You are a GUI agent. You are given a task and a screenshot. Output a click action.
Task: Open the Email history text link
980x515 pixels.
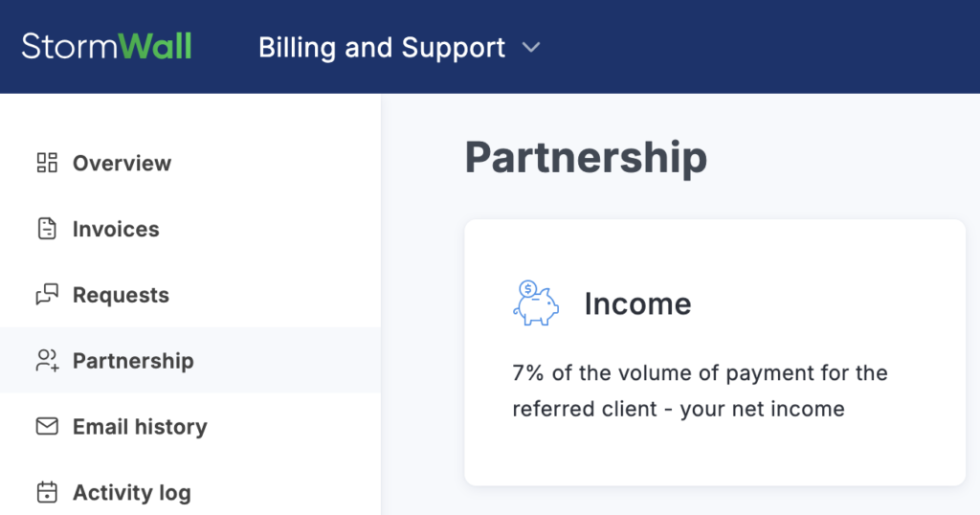140,427
